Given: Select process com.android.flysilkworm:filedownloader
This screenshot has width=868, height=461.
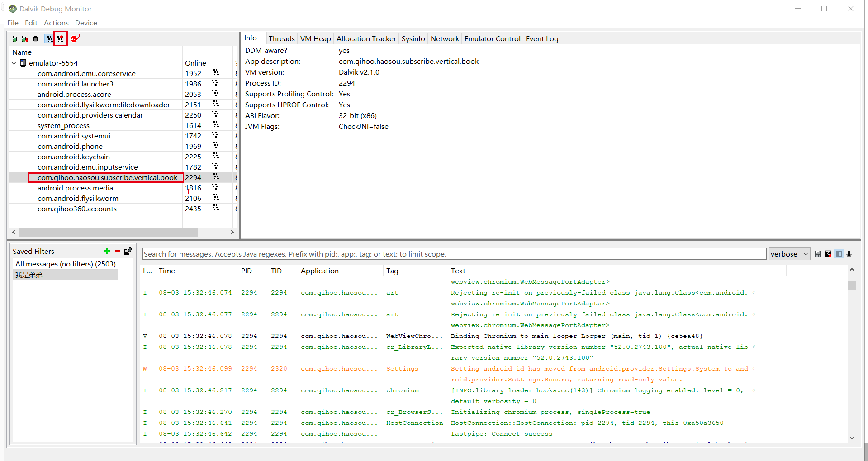Looking at the screenshot, I should point(104,105).
